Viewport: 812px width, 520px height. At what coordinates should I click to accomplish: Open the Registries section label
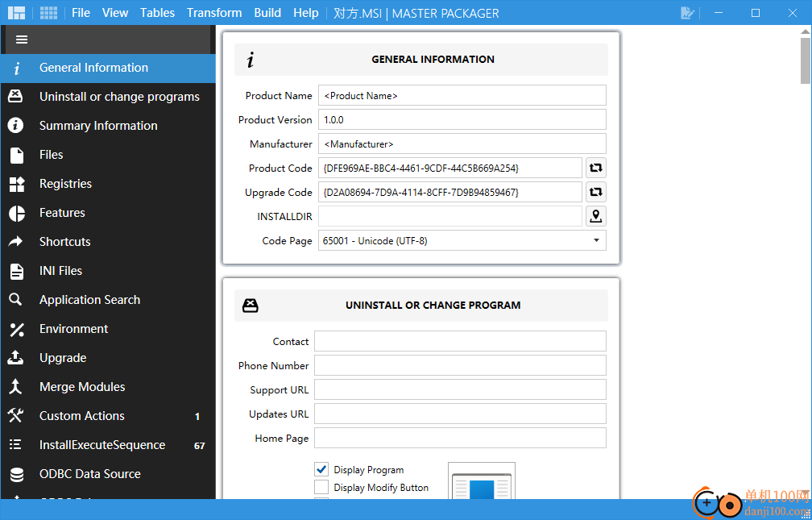[x=66, y=184]
